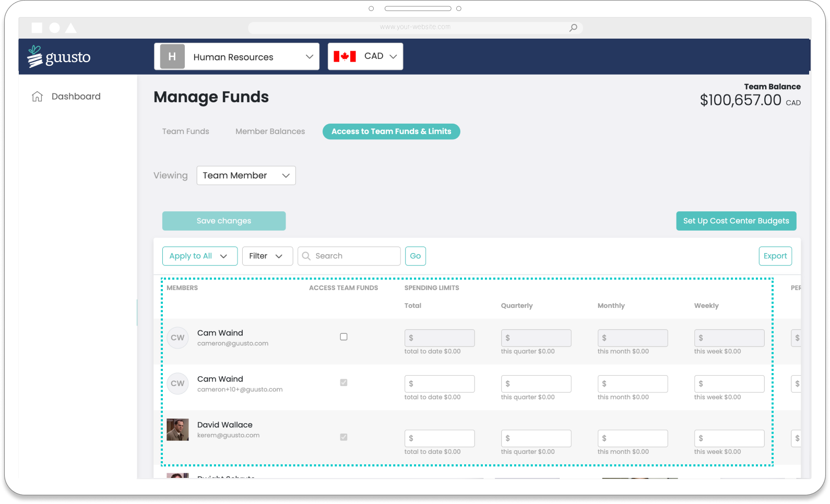Open David Wallace's profile photo
This screenshot has height=504, width=830.
[x=177, y=430]
